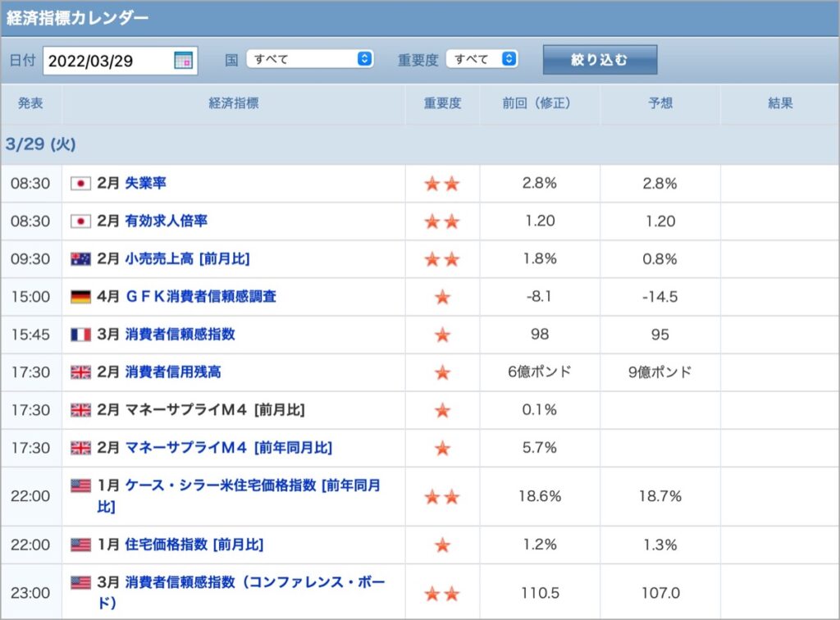Click the 予想 column header
840x620 pixels.
(x=660, y=103)
